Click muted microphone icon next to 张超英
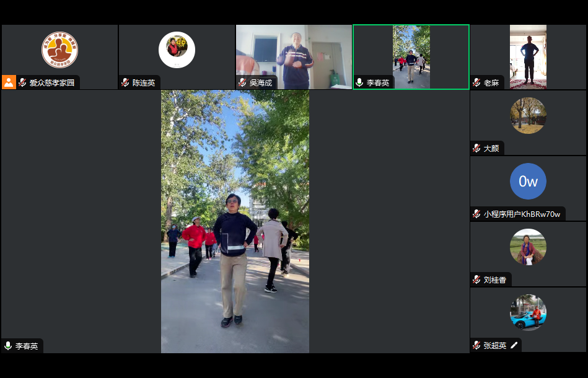 [x=476, y=345]
